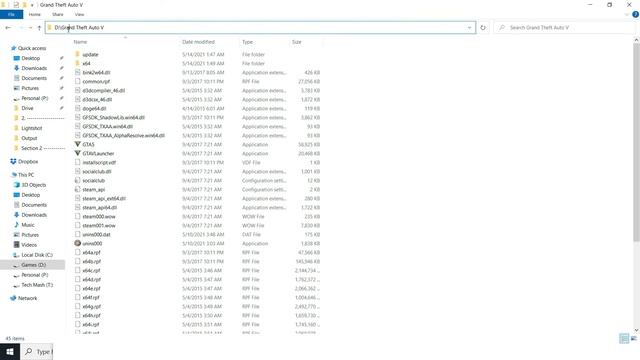The width and height of the screenshot is (640, 360).
Task: Open the Windows Start menu
Action: [10, 351]
